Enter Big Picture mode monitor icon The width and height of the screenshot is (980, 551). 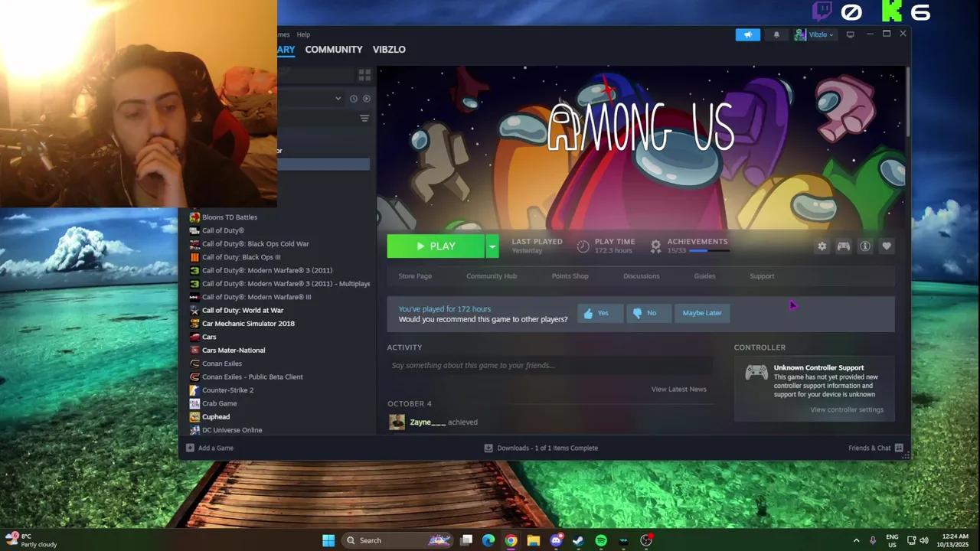click(850, 34)
